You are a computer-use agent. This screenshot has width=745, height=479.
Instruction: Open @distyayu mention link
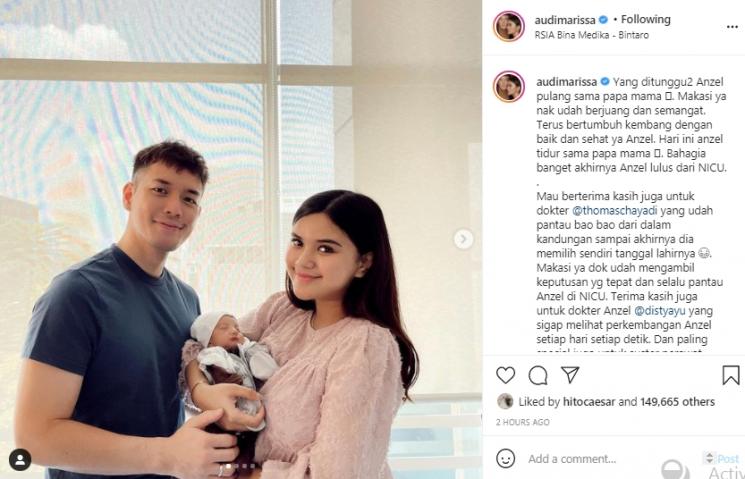(660, 311)
